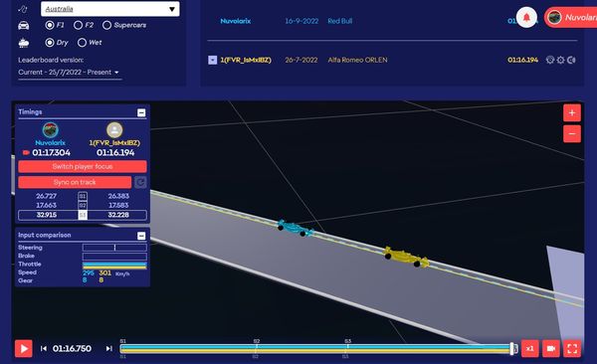Screen dimensions: 597x364
Task: Collapse the Input comparison panel
Action: pos(141,236)
